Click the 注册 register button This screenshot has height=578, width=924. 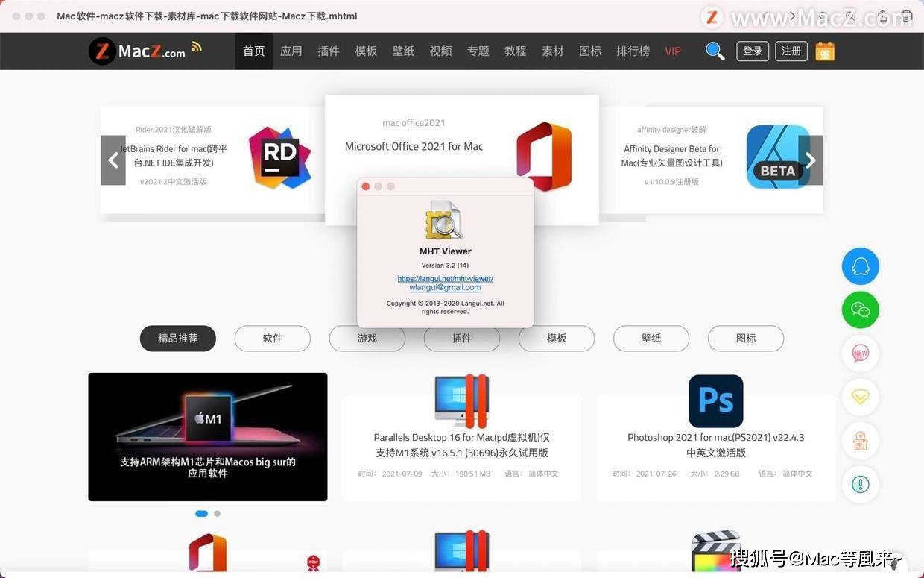(791, 51)
